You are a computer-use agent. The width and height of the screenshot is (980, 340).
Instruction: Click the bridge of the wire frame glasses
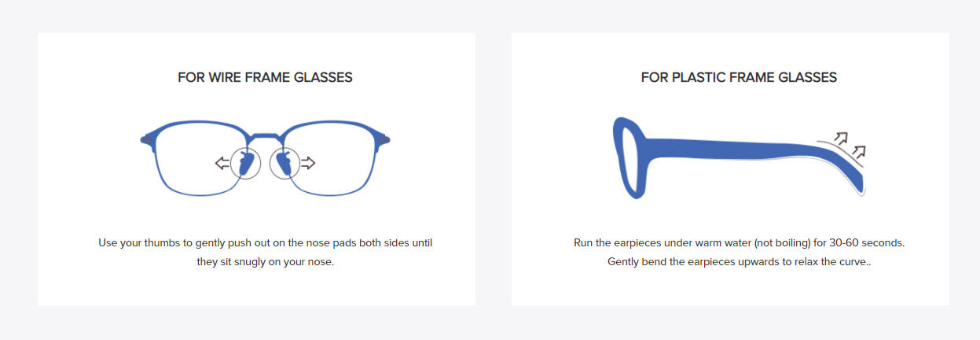[x=266, y=137]
